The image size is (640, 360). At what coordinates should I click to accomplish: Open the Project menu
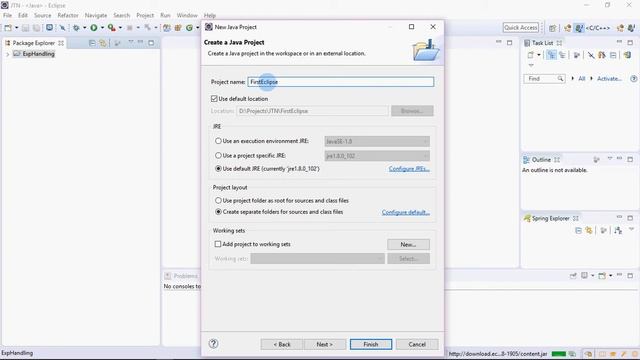click(x=145, y=16)
